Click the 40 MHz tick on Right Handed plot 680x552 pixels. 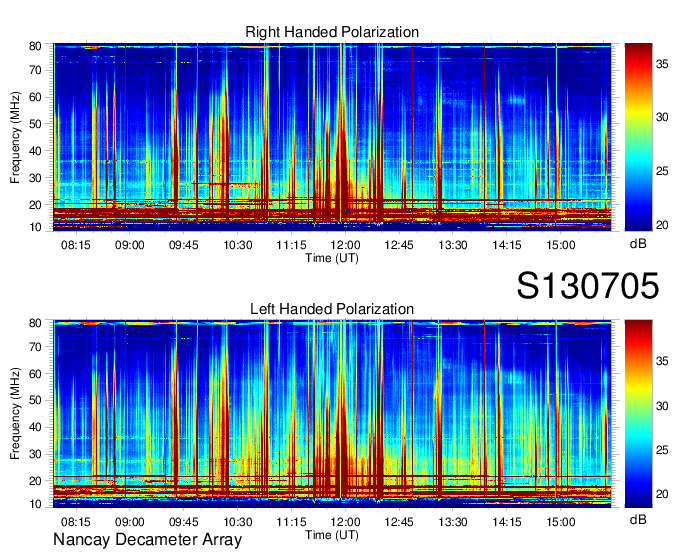tap(35, 151)
